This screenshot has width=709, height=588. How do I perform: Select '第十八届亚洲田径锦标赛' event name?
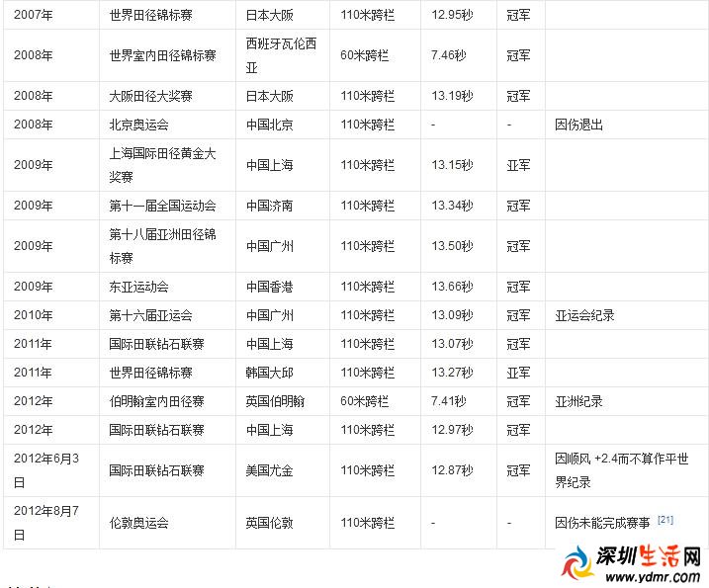point(162,246)
